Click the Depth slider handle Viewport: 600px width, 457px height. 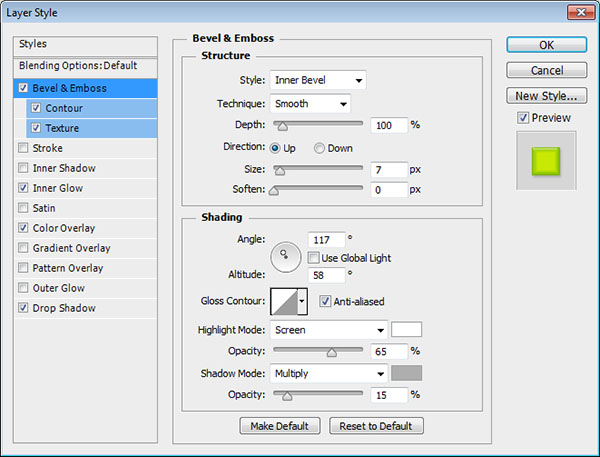(x=282, y=126)
